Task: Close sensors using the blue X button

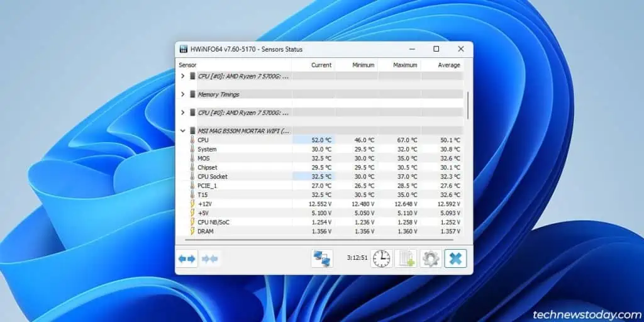Action: click(x=455, y=258)
